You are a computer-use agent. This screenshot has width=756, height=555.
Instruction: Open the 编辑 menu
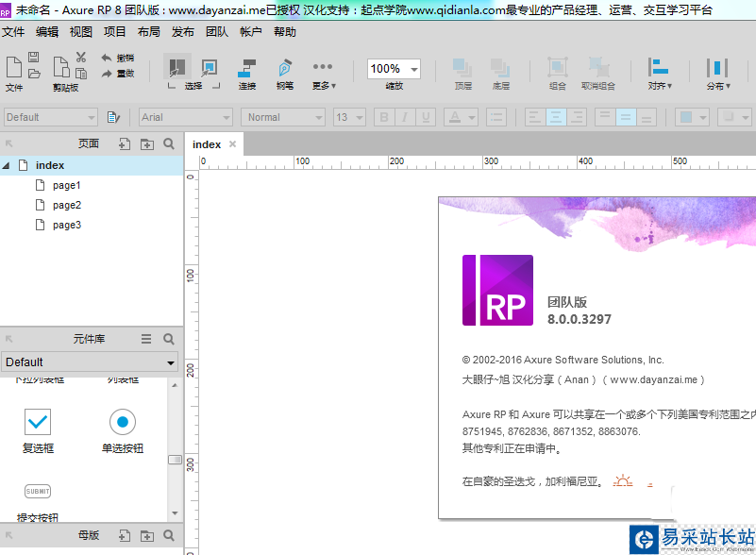coord(47,32)
